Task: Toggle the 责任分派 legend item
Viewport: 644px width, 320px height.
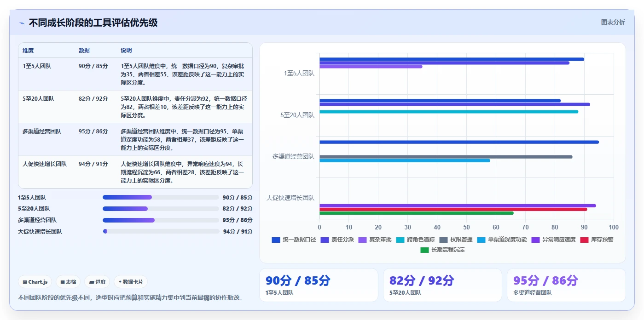Action: pos(337,240)
